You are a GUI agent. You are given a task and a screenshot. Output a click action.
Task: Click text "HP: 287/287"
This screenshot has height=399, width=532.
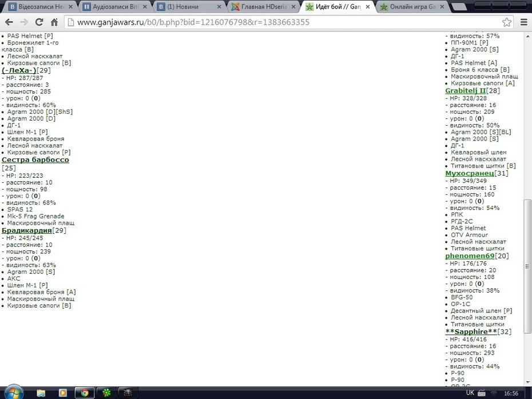(25, 78)
